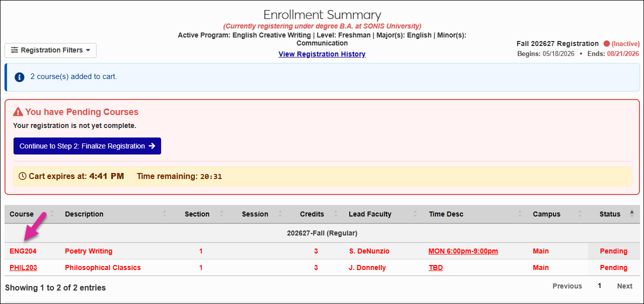
Task: Click Campus Main cell for ENG204
Action: click(x=541, y=251)
